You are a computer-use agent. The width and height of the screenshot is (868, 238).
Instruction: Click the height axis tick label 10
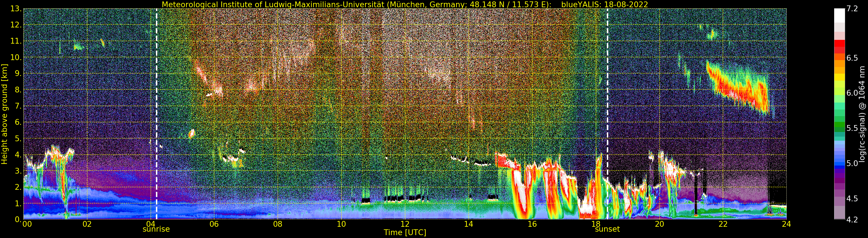pyautogui.click(x=16, y=57)
